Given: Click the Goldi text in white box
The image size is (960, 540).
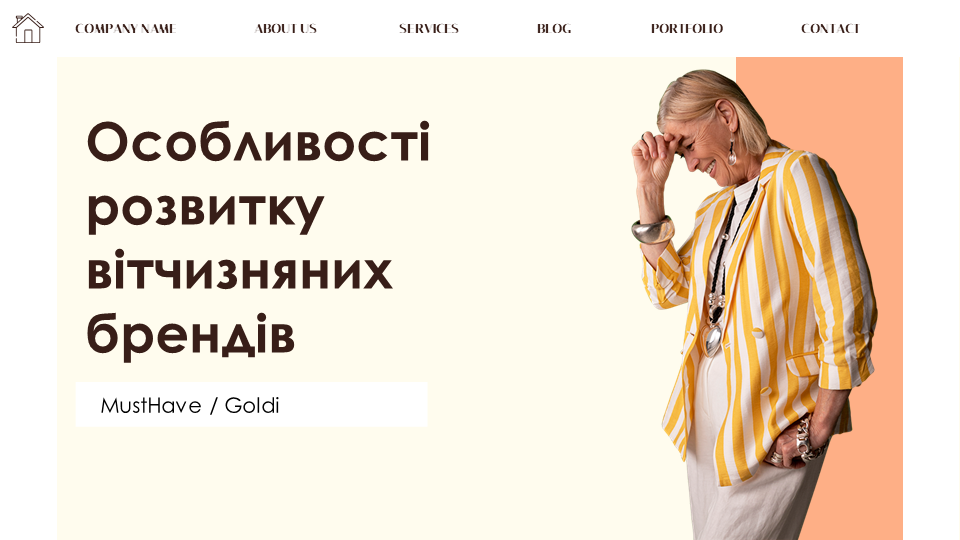Looking at the screenshot, I should 252,405.
